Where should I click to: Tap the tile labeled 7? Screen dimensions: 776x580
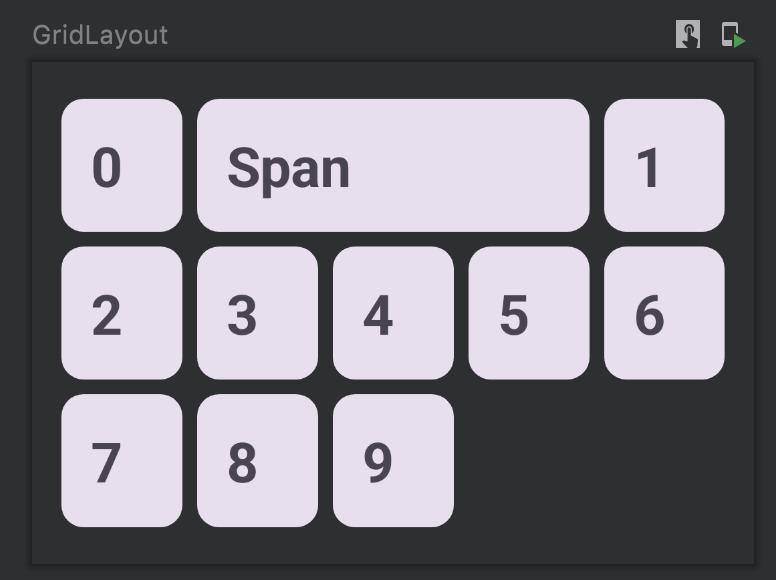point(122,460)
